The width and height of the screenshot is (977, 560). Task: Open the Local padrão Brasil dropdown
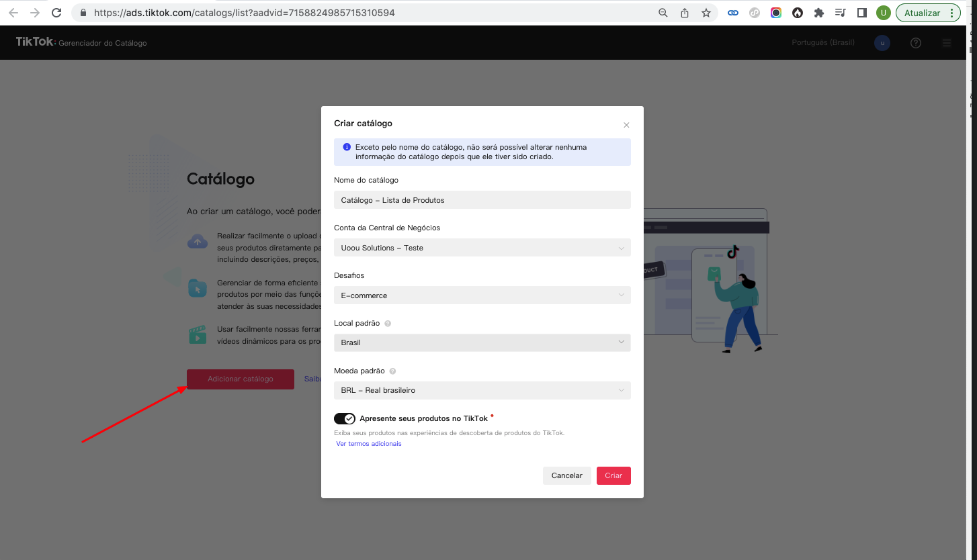click(482, 342)
